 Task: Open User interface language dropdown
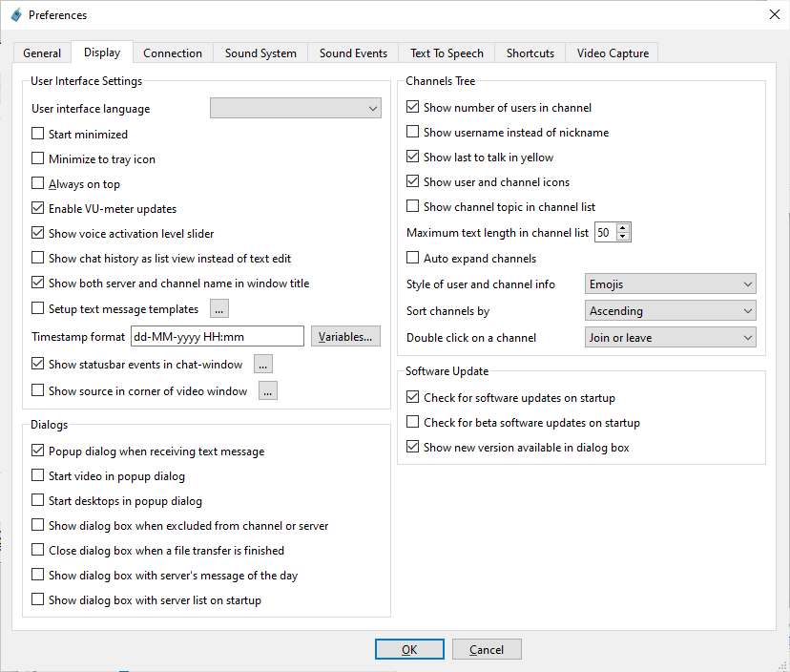click(295, 109)
